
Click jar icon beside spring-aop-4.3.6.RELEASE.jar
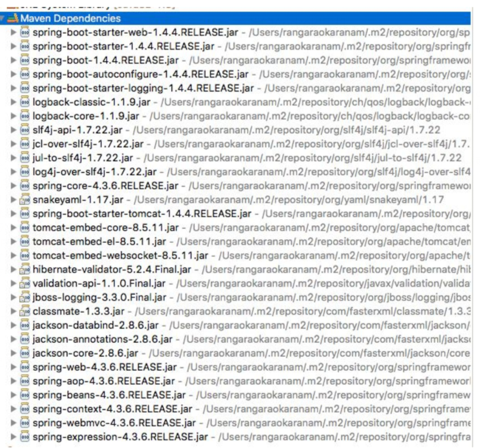[24, 381]
